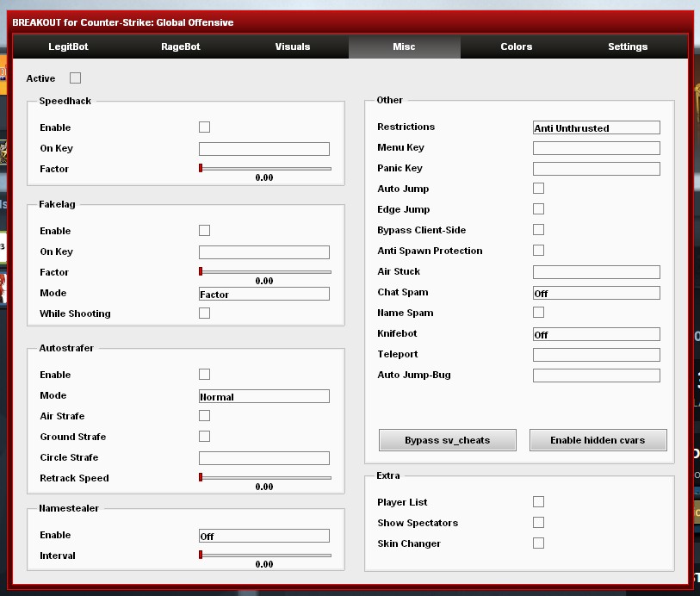The image size is (700, 596).
Task: Tick the Autostrafer Enable checkbox
Action: point(204,374)
